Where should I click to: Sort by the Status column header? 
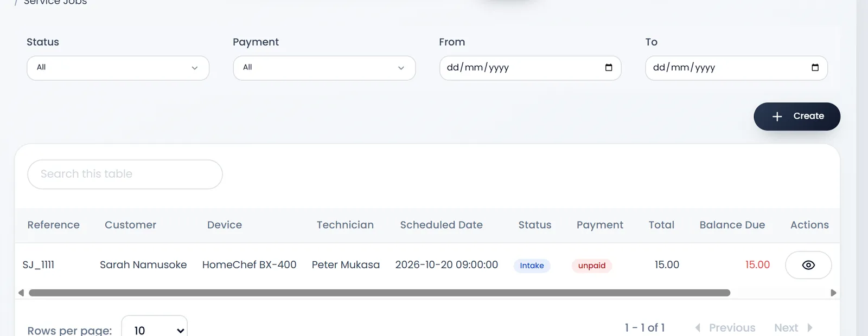(534, 225)
